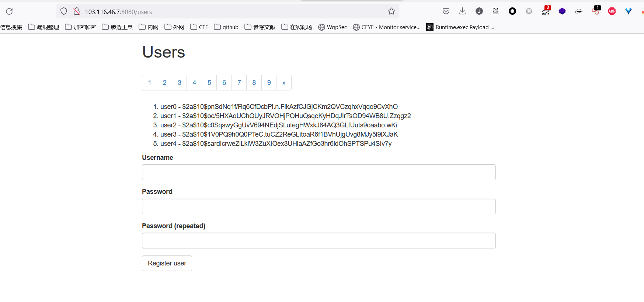Expand the 漏洞整理 bookmark folder
Viewport: 644px width, 302px height.
(x=43, y=27)
